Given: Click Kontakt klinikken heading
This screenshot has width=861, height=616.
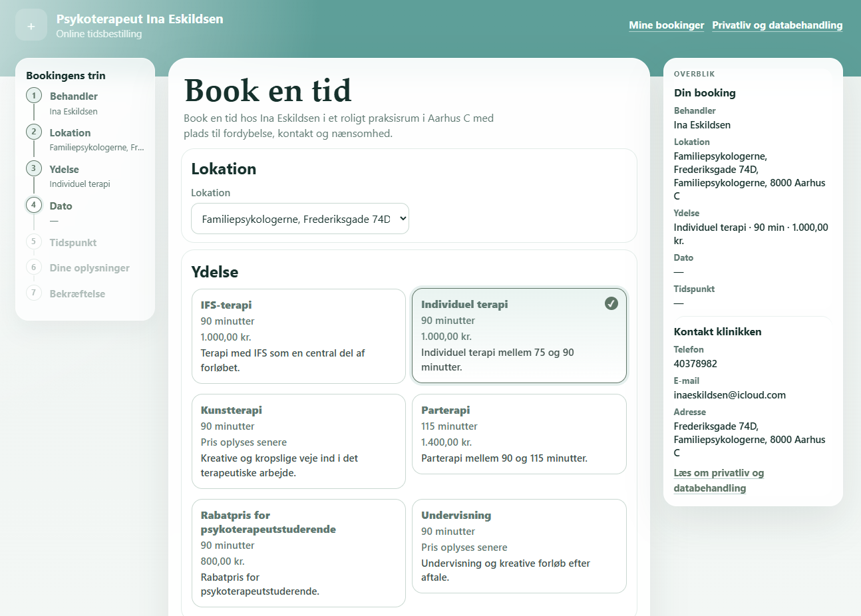Looking at the screenshot, I should [717, 332].
